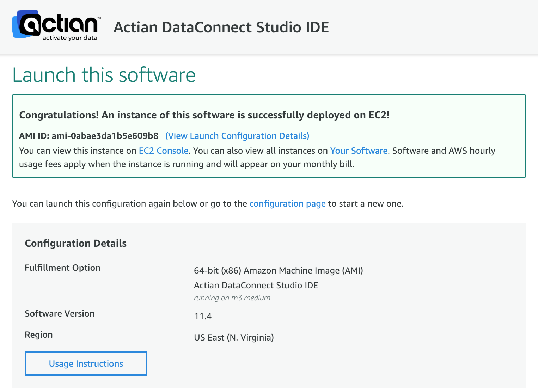Go to the Your Software link

[359, 151]
